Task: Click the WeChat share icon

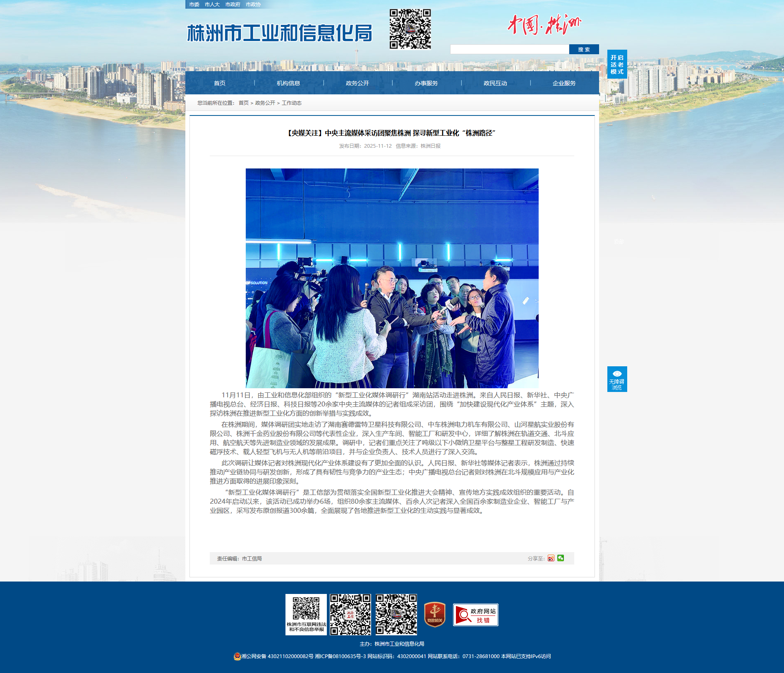Action: [561, 558]
